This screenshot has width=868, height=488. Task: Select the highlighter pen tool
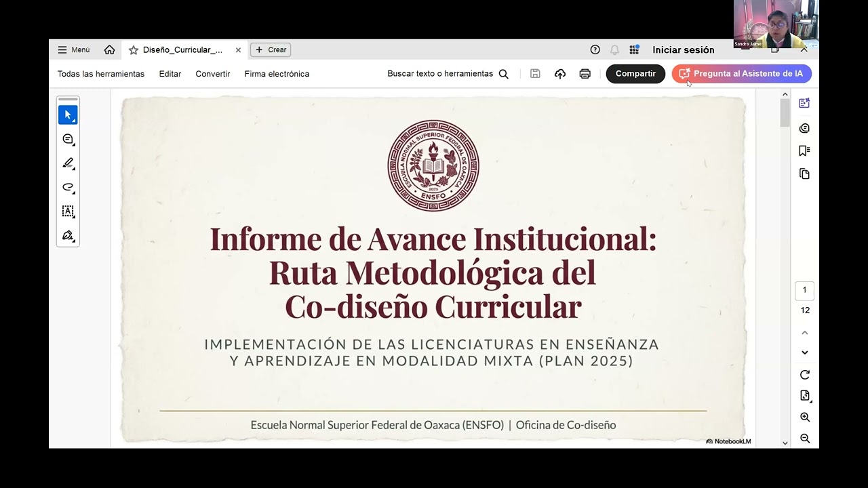pyautogui.click(x=68, y=163)
